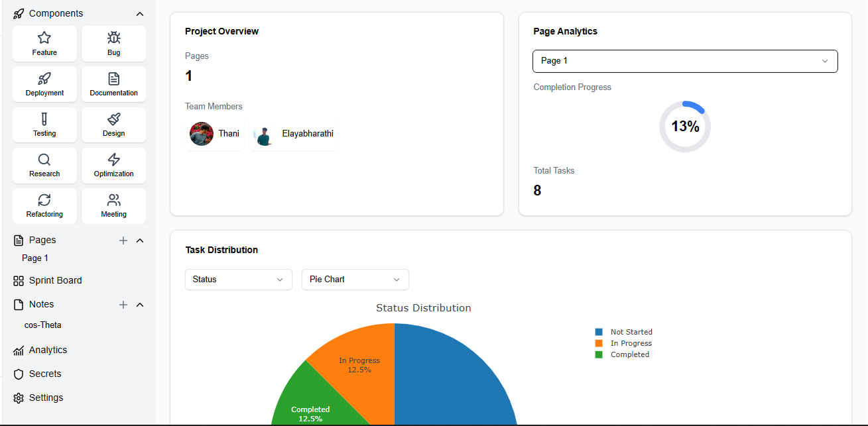Click the Research magnifier icon
Image resolution: width=868 pixels, height=426 pixels.
coord(44,160)
